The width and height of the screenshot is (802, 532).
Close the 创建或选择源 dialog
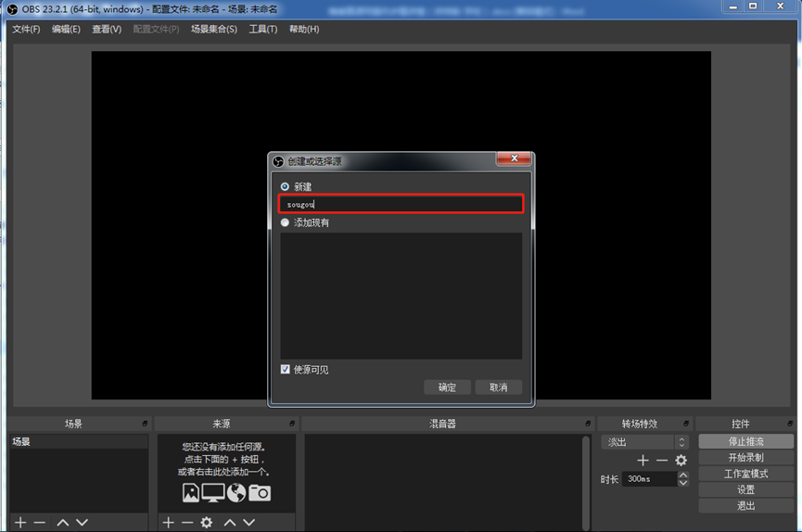click(x=514, y=158)
